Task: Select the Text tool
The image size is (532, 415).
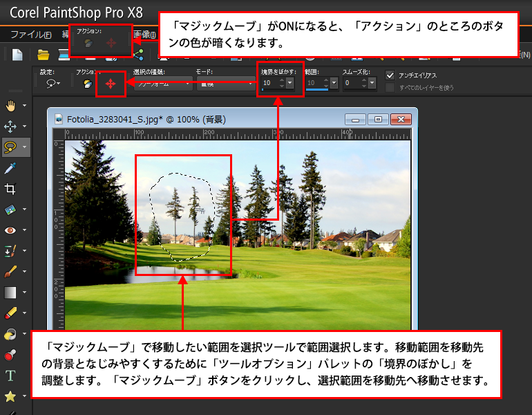Action: pyautogui.click(x=10, y=376)
